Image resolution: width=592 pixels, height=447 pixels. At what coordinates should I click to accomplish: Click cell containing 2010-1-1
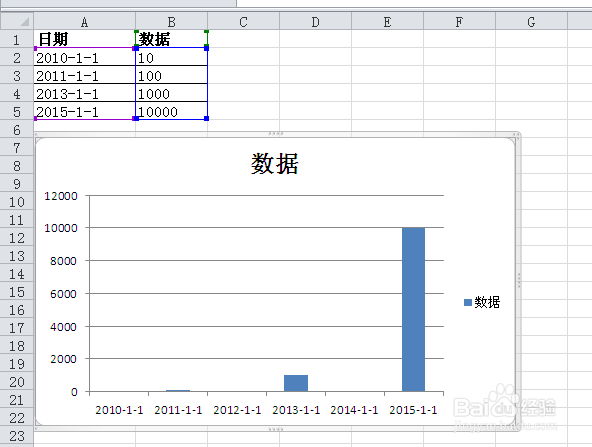click(85, 57)
